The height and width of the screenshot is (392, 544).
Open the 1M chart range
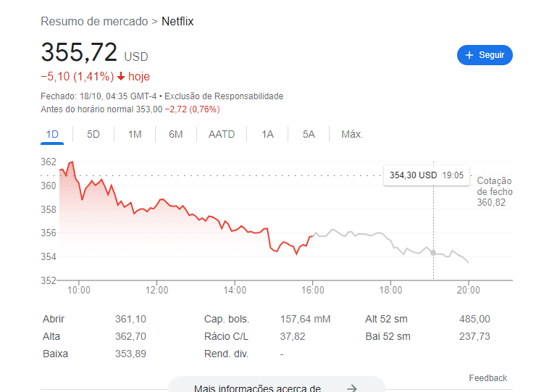click(x=135, y=134)
